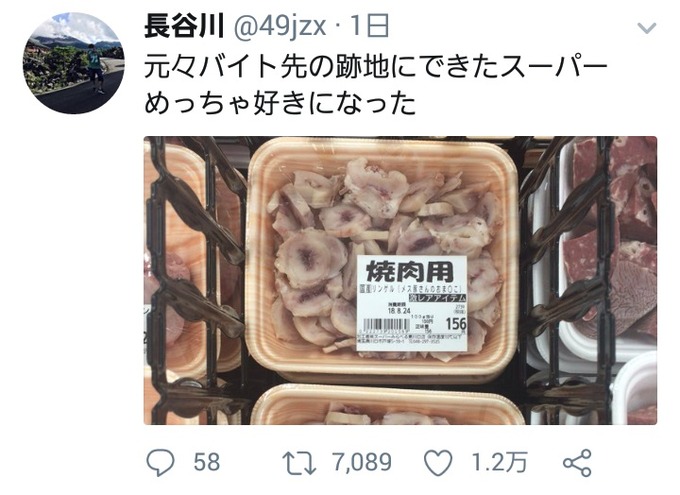Screen dimensions: 680x495
Task: Like the tweet with heart icon
Action: click(438, 462)
